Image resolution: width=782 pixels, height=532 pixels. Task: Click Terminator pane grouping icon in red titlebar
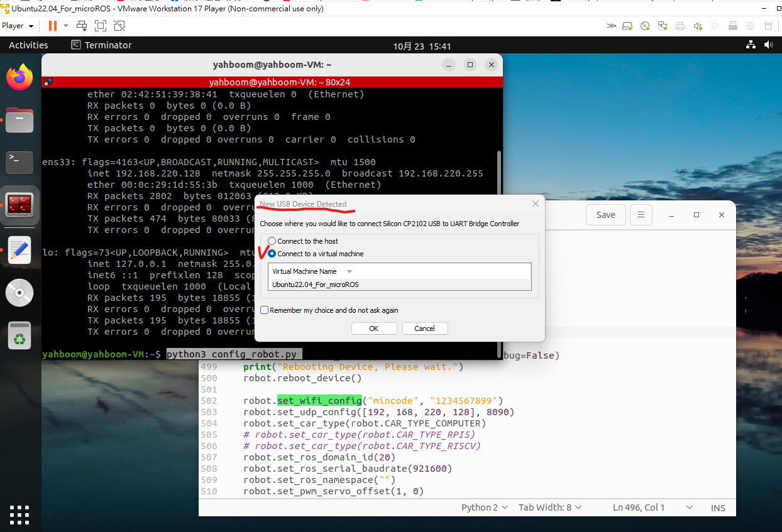(47, 82)
